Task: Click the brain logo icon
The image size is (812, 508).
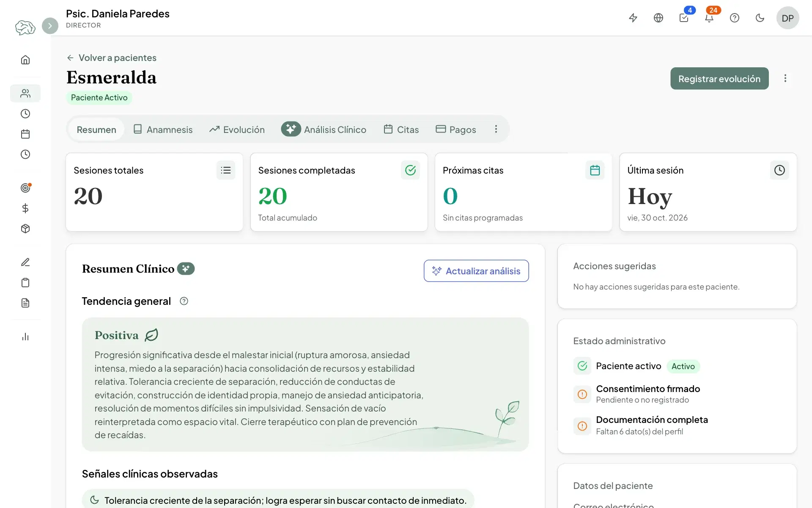Action: point(25,28)
